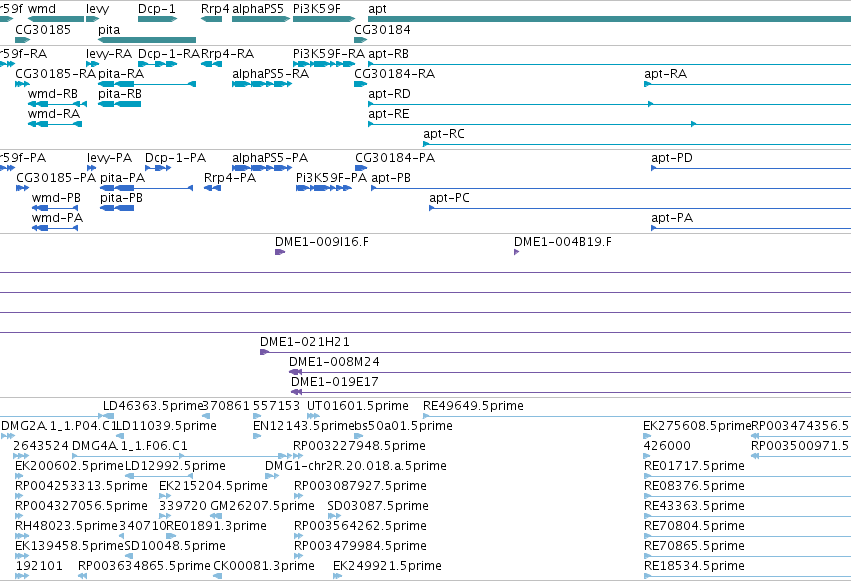Click apt-RA transcript label

pyautogui.click(x=665, y=74)
